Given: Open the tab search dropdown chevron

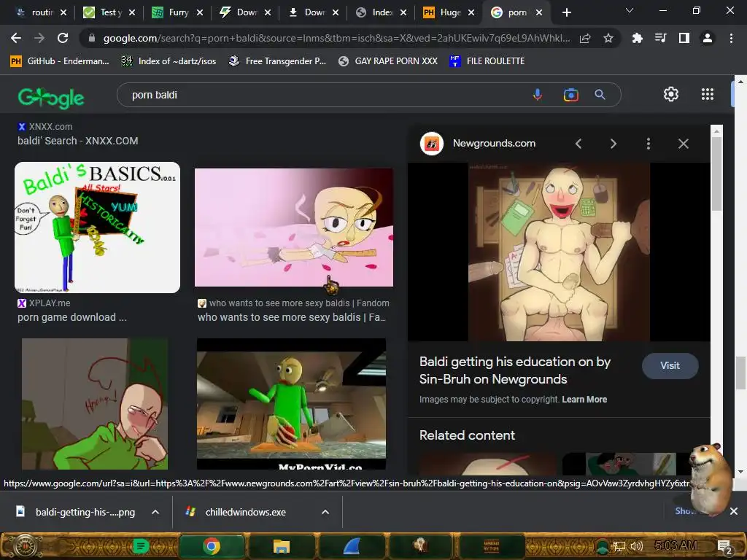Looking at the screenshot, I should (630, 10).
